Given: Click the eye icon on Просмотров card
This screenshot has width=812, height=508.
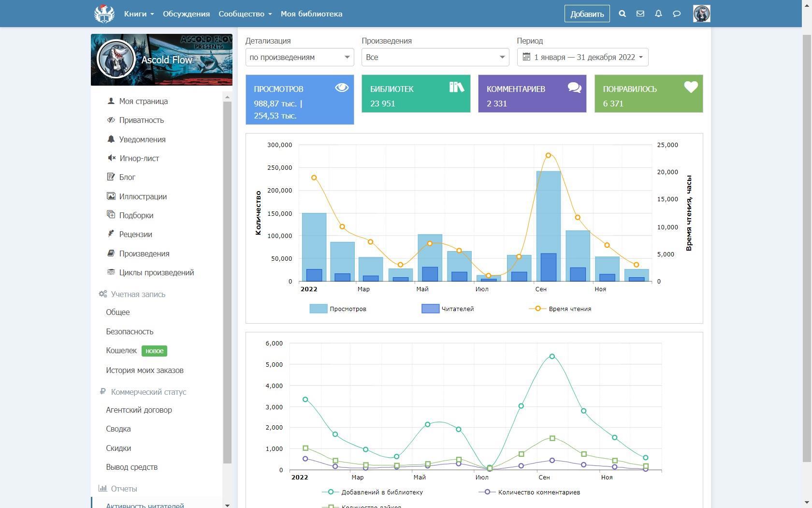Looking at the screenshot, I should pos(342,88).
